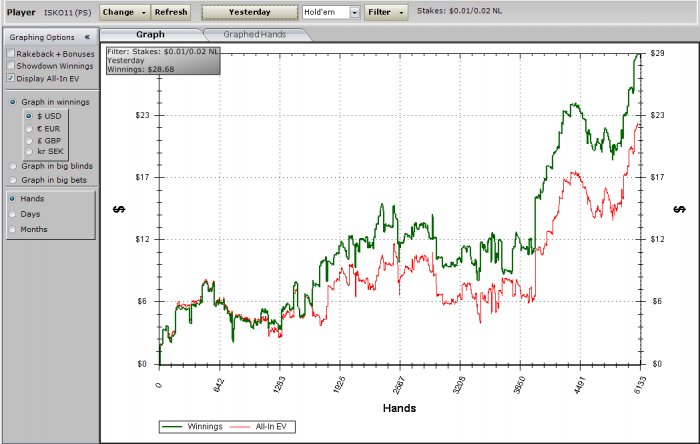Enable Rakeback + Bonuses checkbox
The height and width of the screenshot is (444, 700).
pos(11,54)
